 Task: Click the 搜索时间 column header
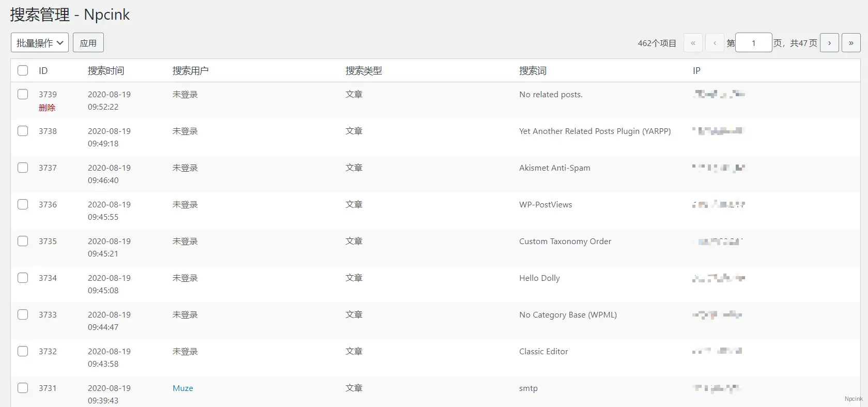pyautogui.click(x=106, y=71)
